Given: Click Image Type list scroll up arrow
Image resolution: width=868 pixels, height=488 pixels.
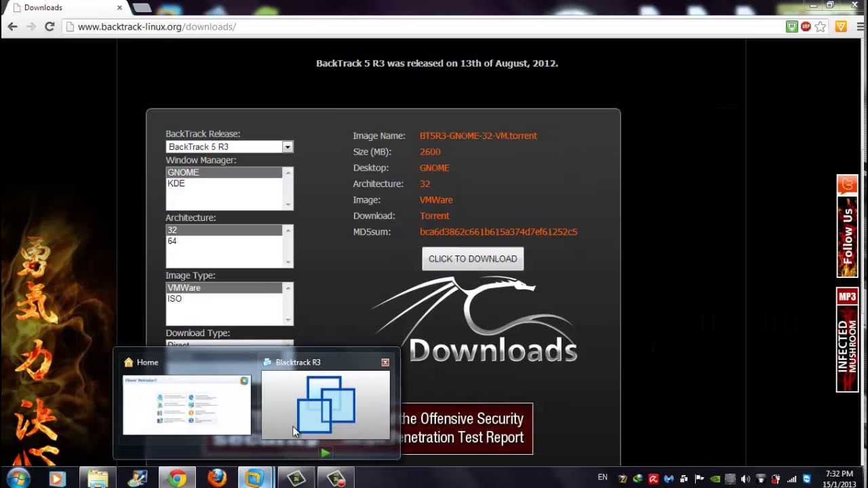Looking at the screenshot, I should pyautogui.click(x=288, y=288).
